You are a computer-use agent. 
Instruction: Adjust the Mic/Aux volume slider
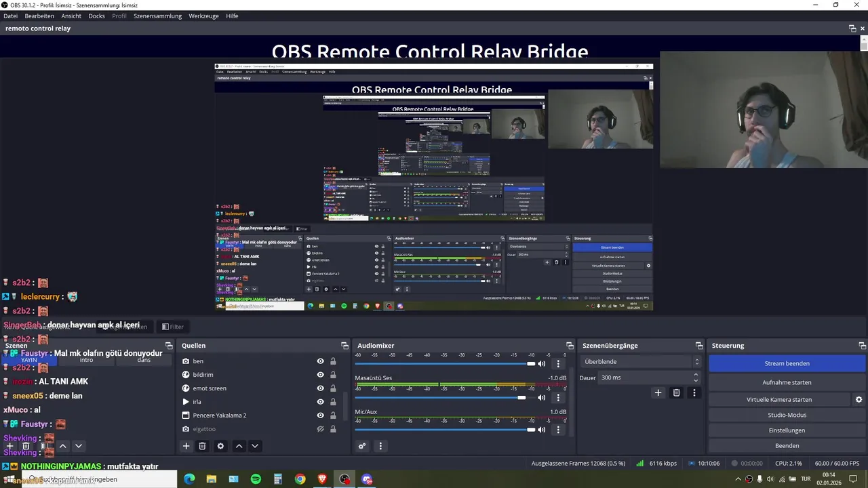(x=531, y=430)
